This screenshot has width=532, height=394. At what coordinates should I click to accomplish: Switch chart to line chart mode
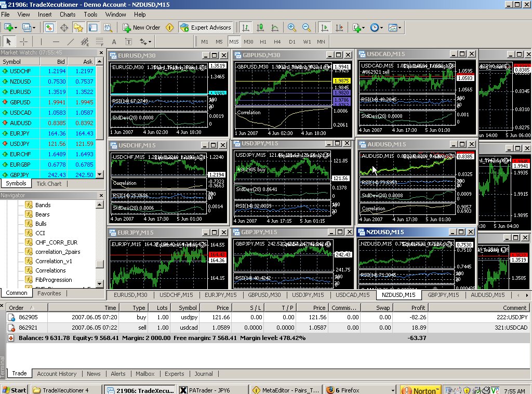(x=275, y=28)
